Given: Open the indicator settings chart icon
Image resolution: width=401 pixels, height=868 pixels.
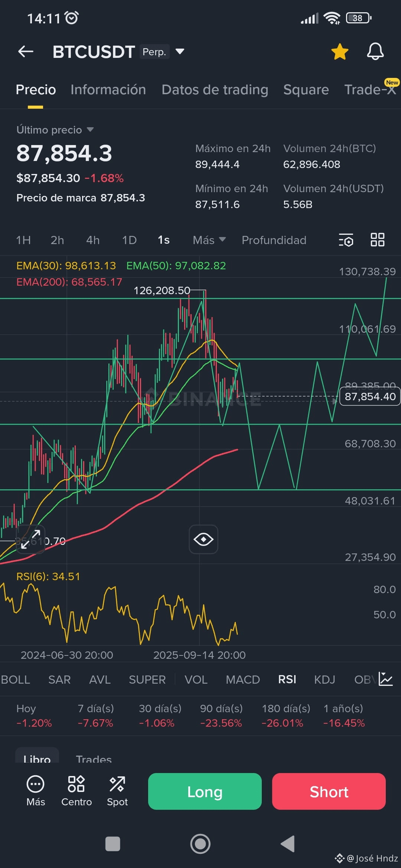Looking at the screenshot, I should tap(385, 679).
